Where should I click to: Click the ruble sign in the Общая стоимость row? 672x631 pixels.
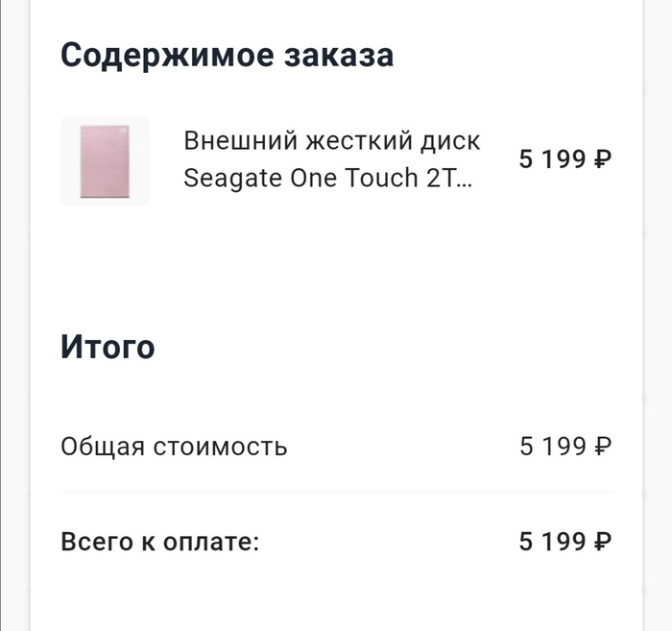tap(603, 447)
